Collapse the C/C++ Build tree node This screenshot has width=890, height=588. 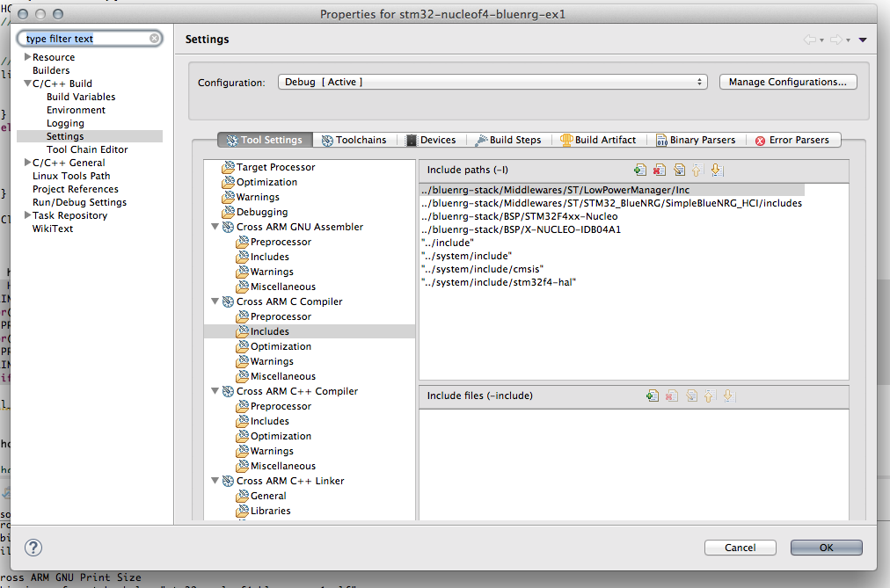click(27, 83)
